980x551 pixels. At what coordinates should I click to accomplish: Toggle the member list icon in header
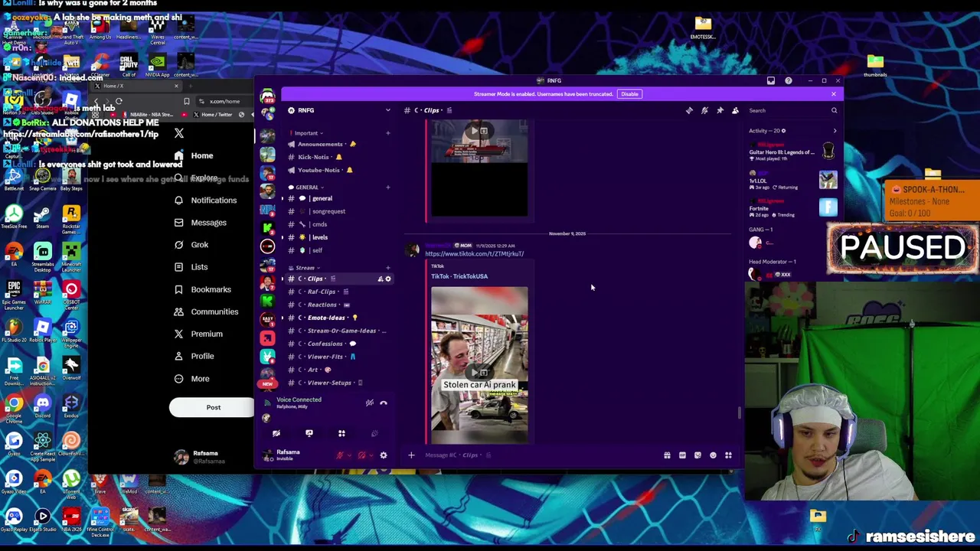[735, 111]
